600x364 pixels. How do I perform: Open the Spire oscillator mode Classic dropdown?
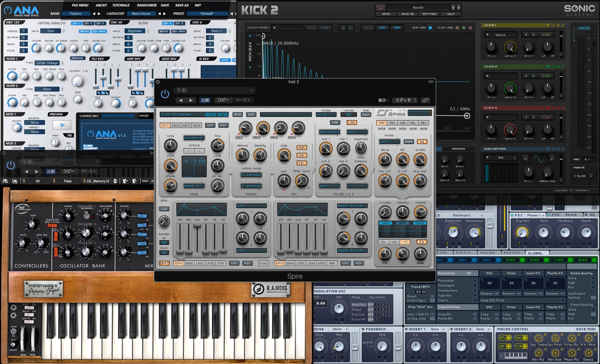point(194,138)
